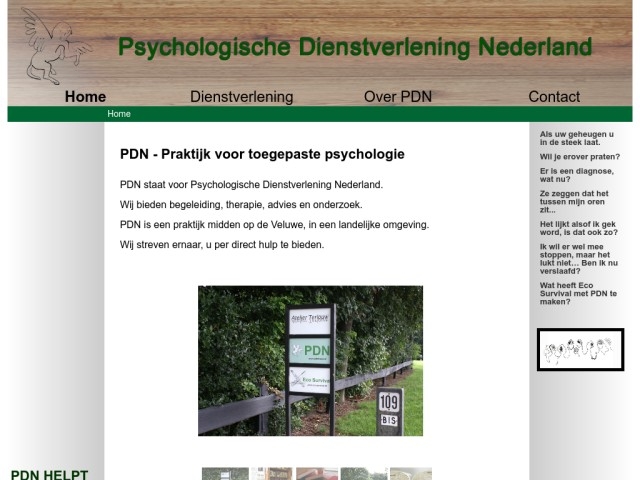Open the Contact menu item
The image size is (640, 480).
pyautogui.click(x=553, y=97)
